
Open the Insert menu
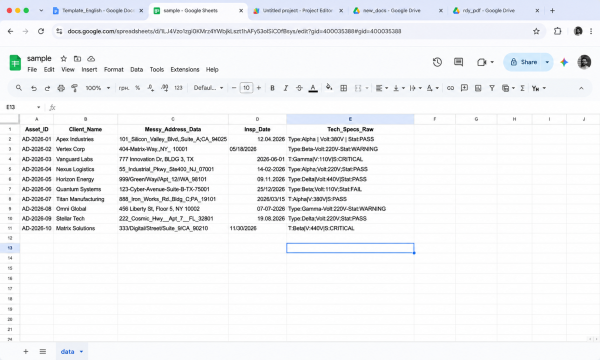(89, 70)
